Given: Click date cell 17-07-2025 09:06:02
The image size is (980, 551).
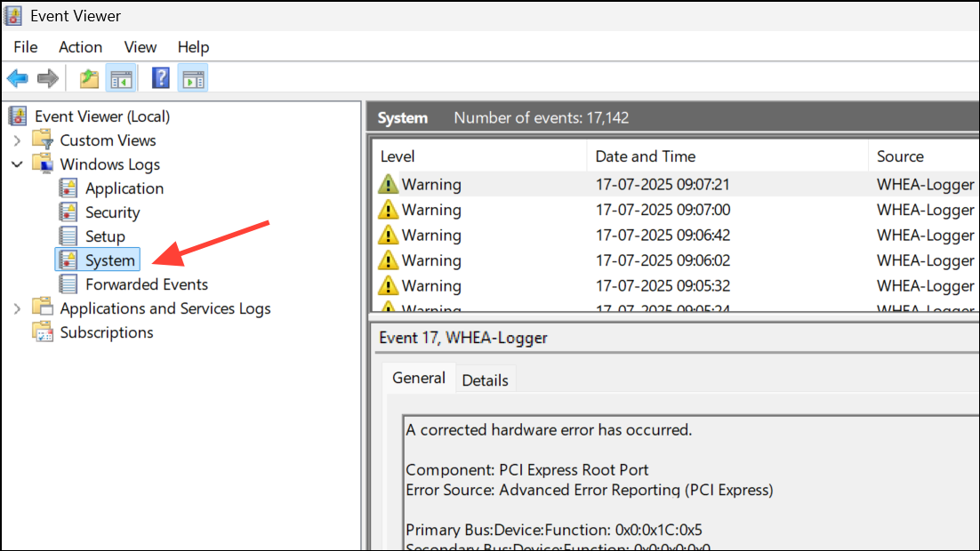Looking at the screenshot, I should pyautogui.click(x=663, y=260).
